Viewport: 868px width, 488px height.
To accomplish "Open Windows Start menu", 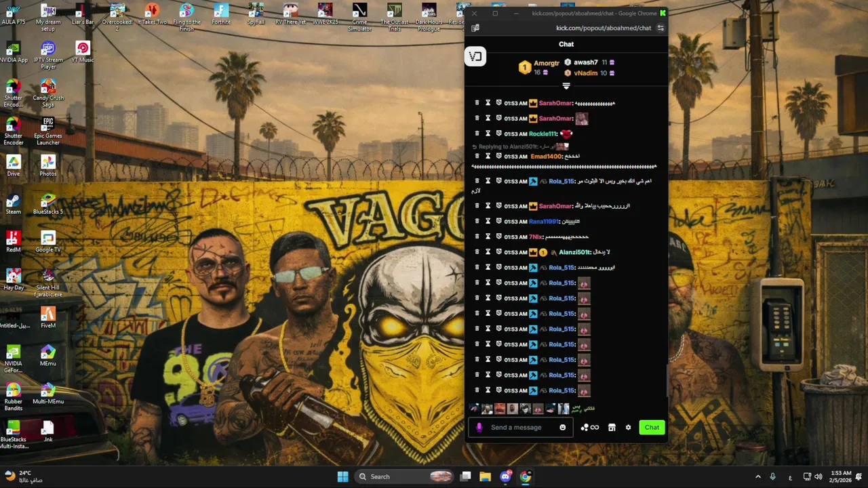I will point(342,476).
